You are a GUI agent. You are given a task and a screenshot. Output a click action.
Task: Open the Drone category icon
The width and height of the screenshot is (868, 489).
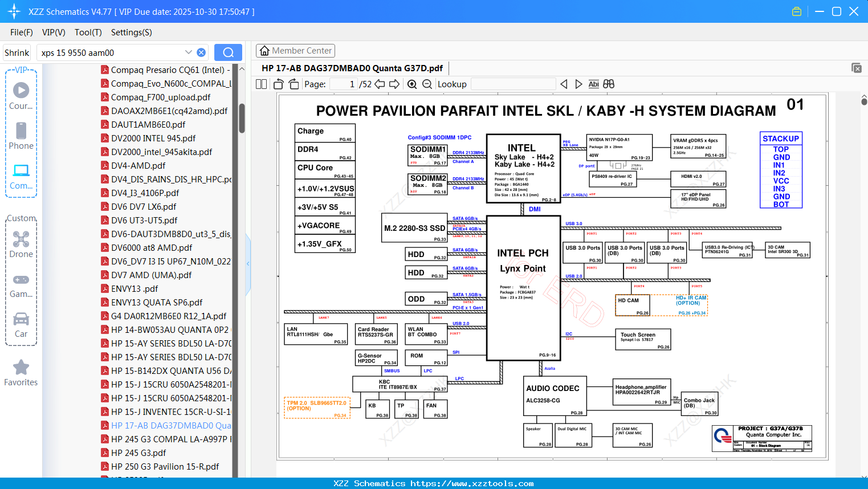[x=21, y=244]
